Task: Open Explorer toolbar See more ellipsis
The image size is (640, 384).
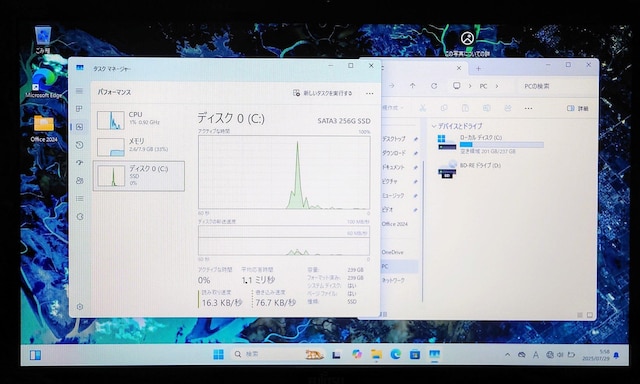Action: pos(529,109)
